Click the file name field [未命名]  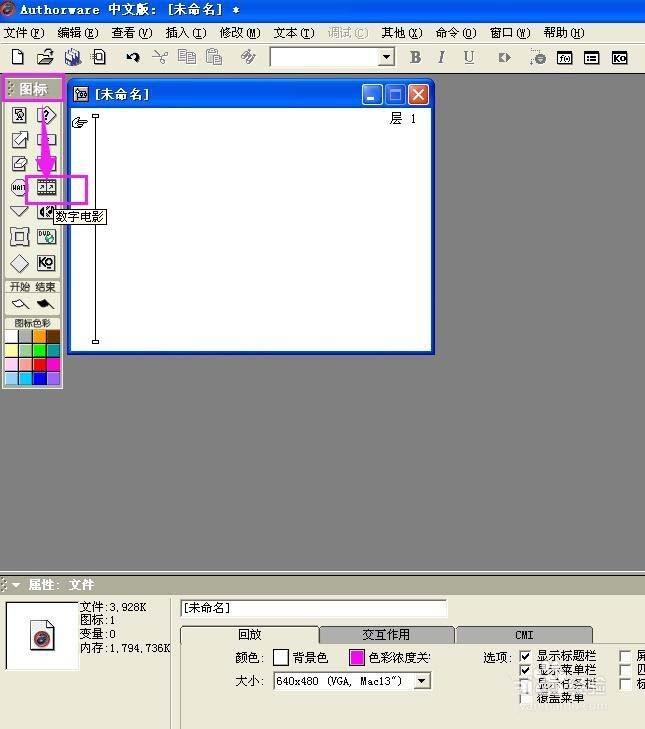point(313,608)
